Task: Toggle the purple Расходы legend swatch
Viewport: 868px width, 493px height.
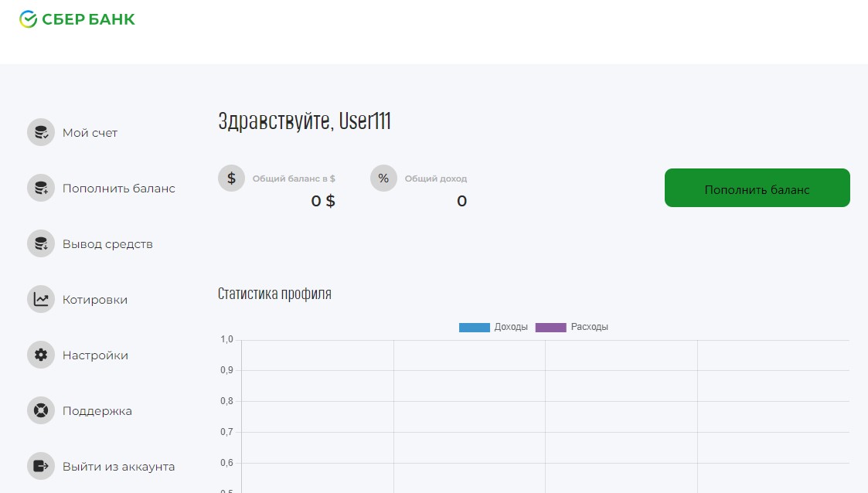Action: click(550, 328)
